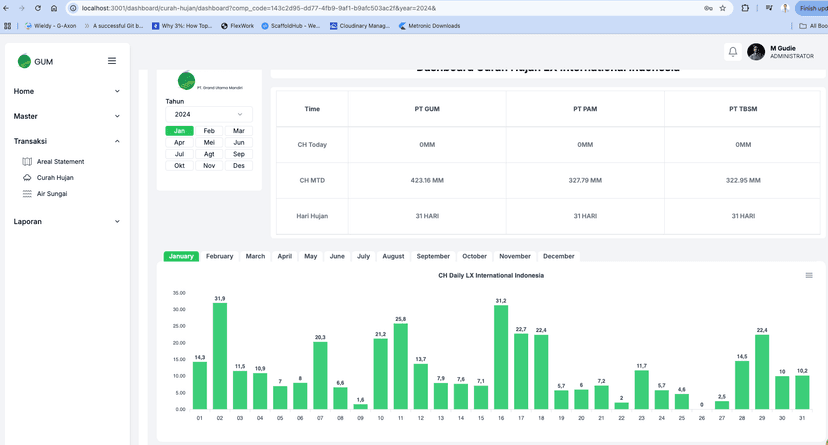Switch to the August chart tab

393,256
